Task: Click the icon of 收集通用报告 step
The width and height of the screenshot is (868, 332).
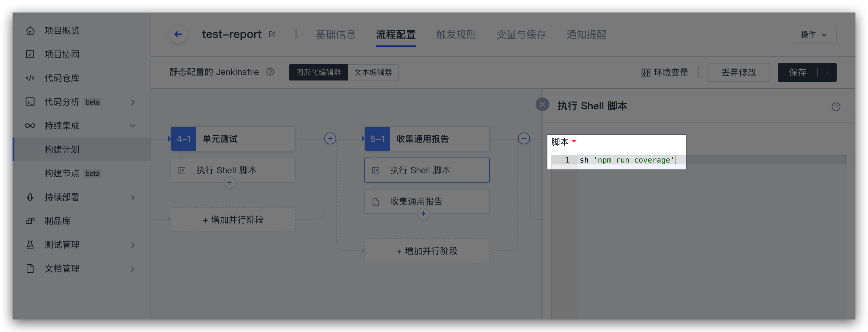Action: (376, 202)
